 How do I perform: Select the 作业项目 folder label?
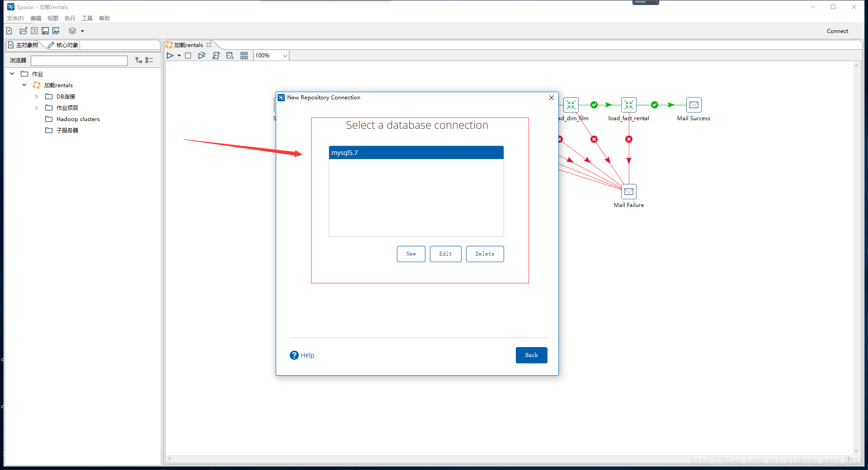tap(67, 108)
